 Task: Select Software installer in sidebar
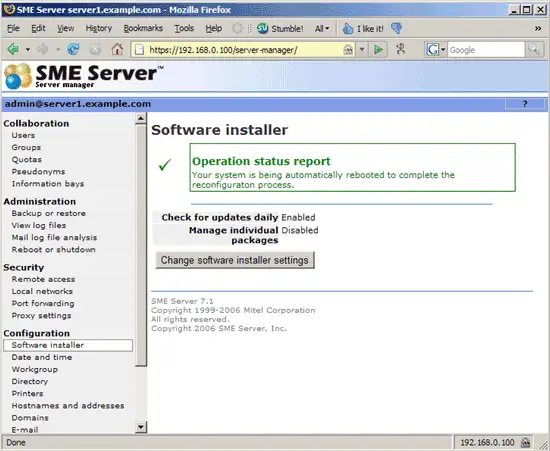pos(68,345)
